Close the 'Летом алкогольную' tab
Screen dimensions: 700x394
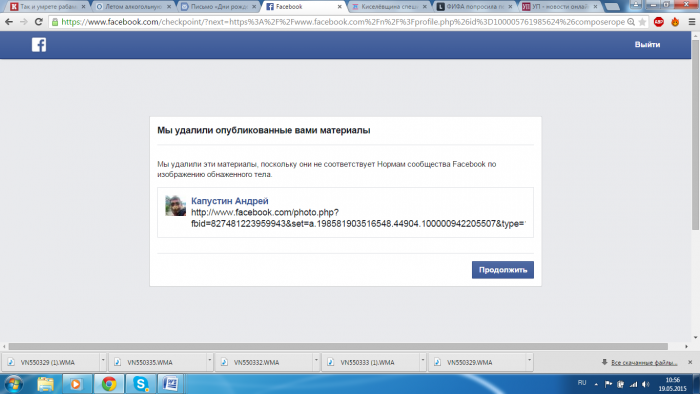(169, 7)
